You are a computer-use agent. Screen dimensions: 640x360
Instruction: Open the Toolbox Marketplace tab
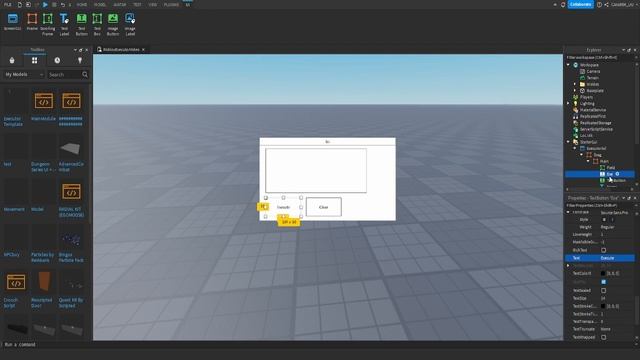(x=12, y=60)
